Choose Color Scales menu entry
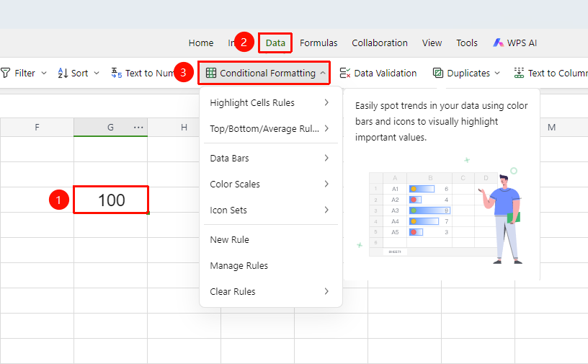The height and width of the screenshot is (364, 588). point(271,184)
